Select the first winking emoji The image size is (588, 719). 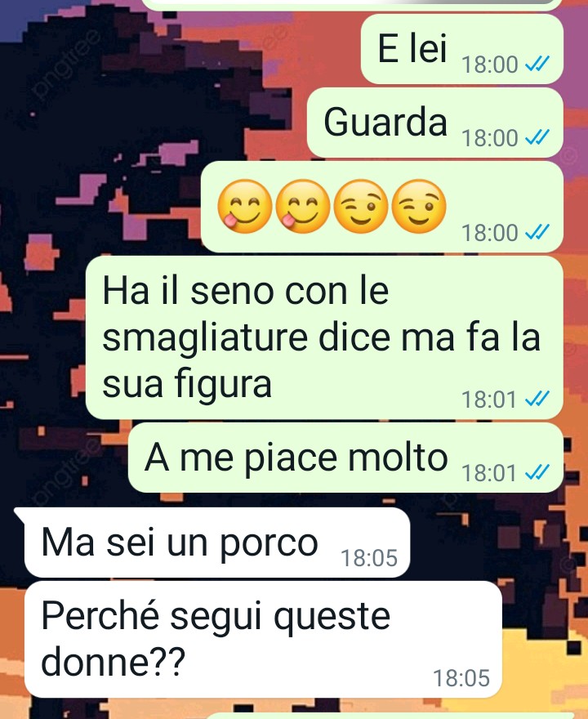click(x=361, y=206)
